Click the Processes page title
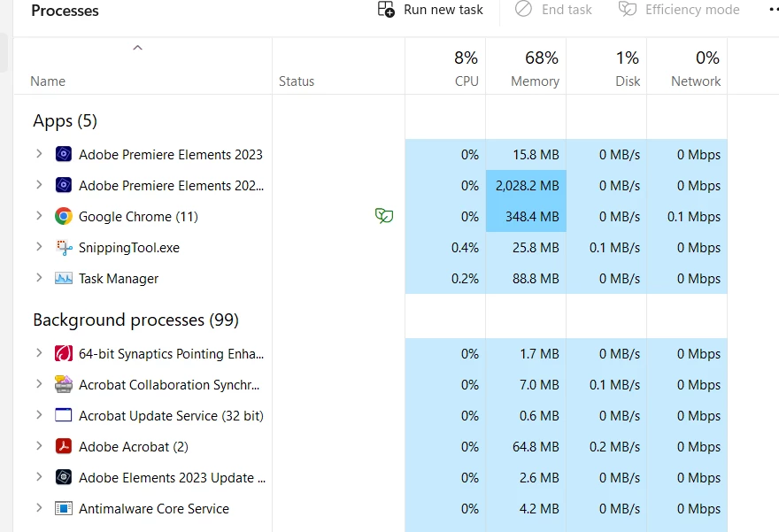779x532 pixels. [x=65, y=11]
